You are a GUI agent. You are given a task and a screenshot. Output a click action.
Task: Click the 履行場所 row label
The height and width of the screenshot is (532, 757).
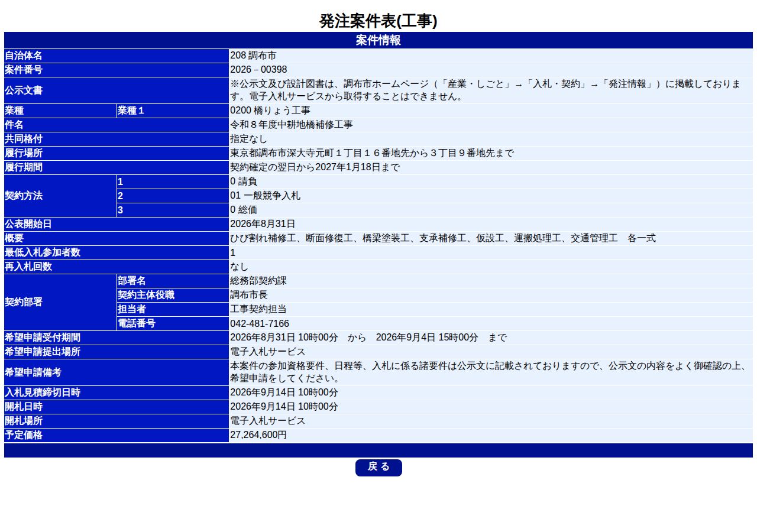pos(117,153)
